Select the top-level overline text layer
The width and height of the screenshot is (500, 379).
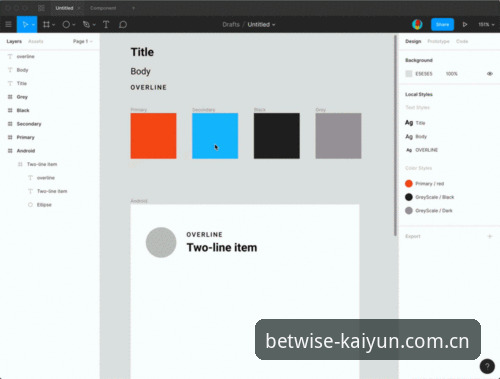(25, 56)
